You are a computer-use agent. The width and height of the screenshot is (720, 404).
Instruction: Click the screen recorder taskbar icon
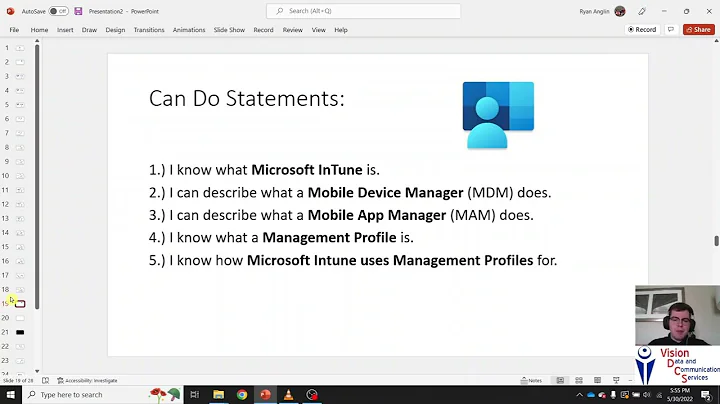pyautogui.click(x=312, y=395)
